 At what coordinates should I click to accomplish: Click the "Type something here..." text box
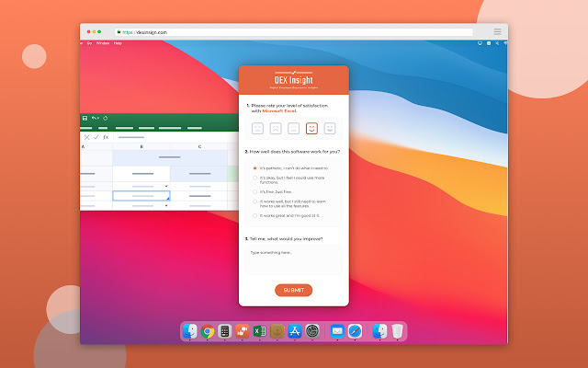pyautogui.click(x=293, y=259)
